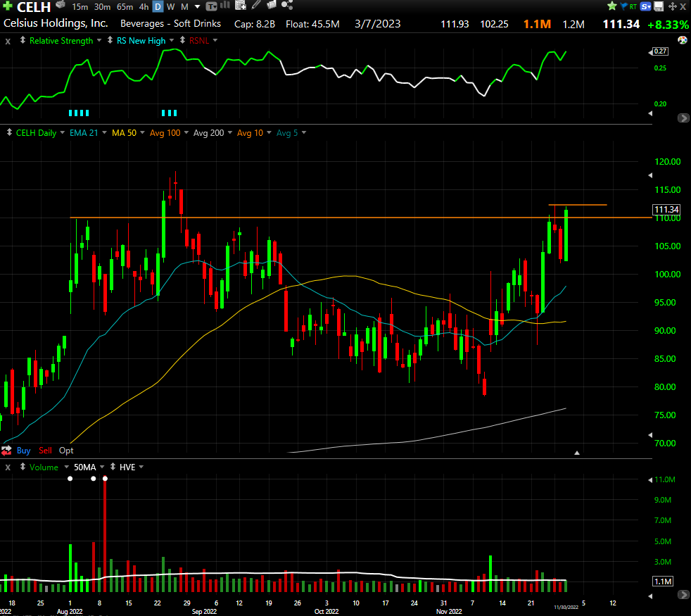The height and width of the screenshot is (616, 691).
Task: Close the Volume pane with x
Action: [x=8, y=467]
